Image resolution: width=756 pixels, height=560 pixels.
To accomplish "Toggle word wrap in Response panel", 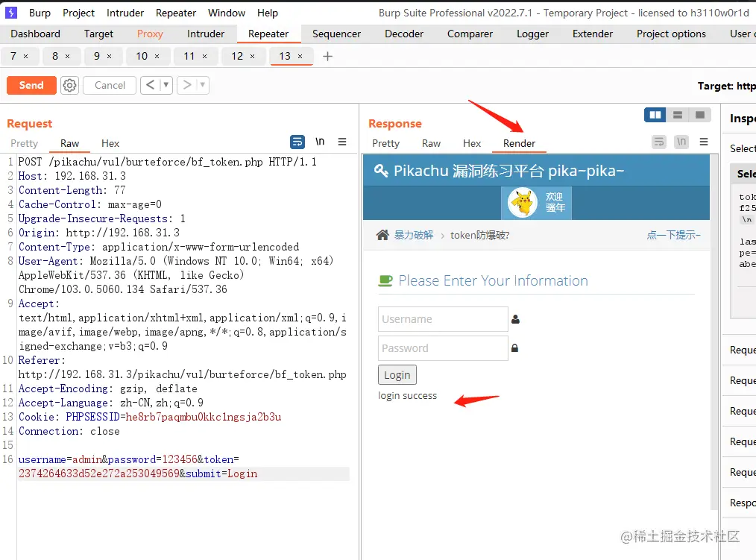I will tap(658, 142).
